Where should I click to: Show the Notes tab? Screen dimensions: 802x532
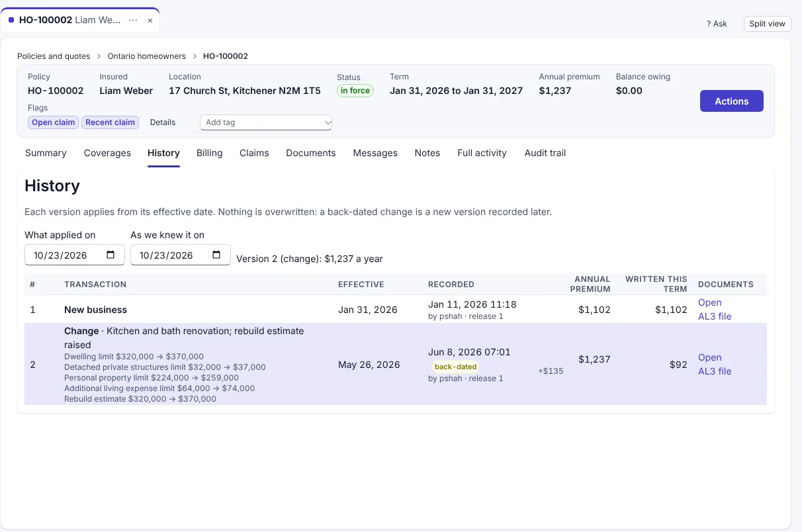click(427, 153)
